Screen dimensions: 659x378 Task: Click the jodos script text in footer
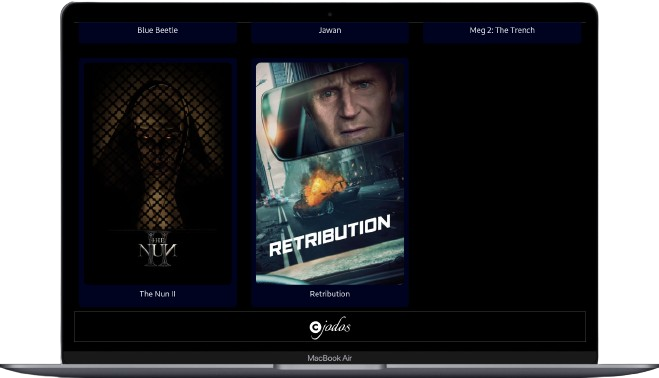click(x=336, y=327)
